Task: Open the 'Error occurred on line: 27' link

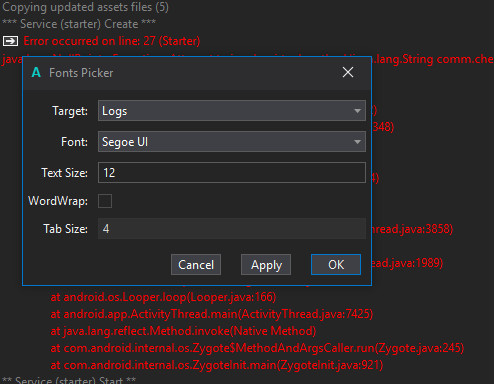Action: click(x=112, y=41)
